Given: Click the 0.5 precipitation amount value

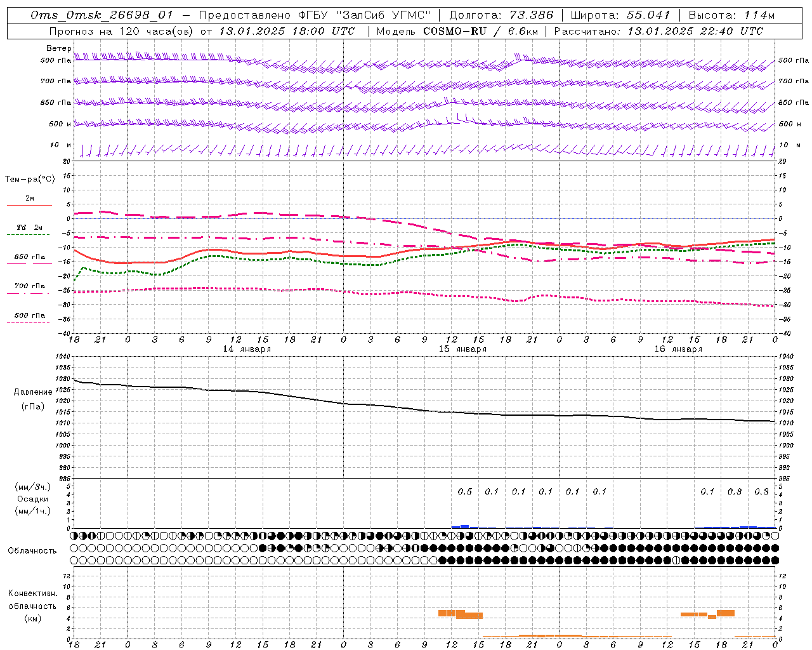Looking at the screenshot, I should 465,491.
